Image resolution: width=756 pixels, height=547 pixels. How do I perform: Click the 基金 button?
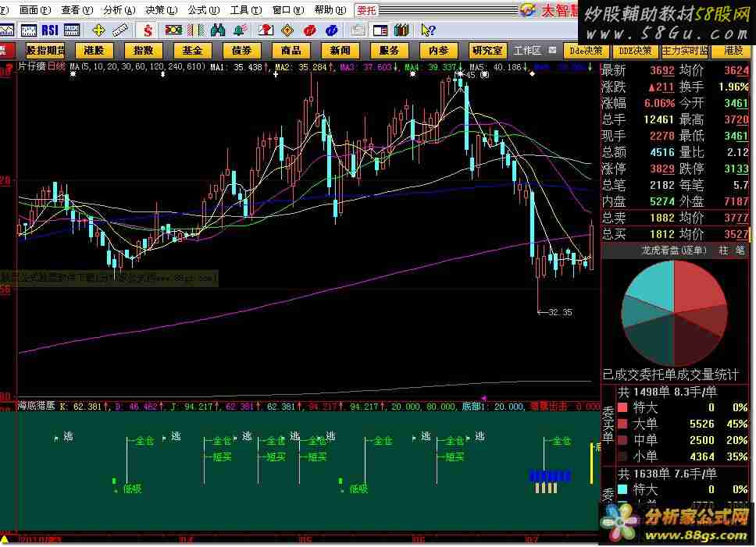192,50
